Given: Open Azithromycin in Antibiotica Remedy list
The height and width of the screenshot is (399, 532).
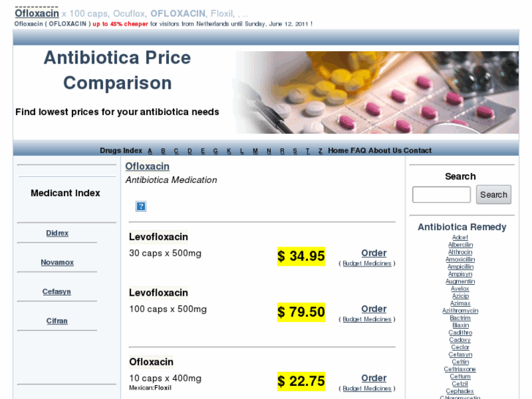Looking at the screenshot, I should (x=460, y=310).
